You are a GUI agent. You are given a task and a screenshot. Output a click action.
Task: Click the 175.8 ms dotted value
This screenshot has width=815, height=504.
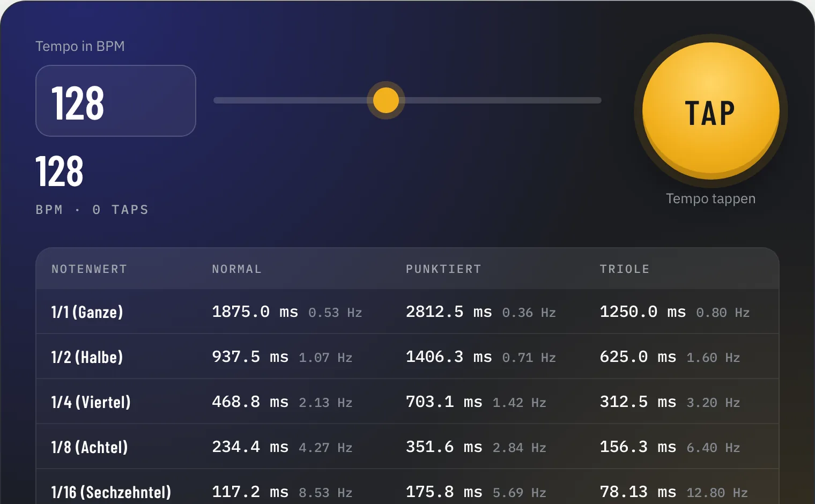pos(444,492)
